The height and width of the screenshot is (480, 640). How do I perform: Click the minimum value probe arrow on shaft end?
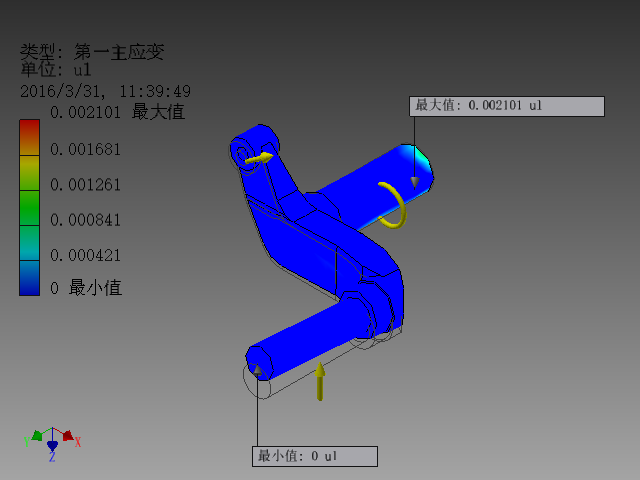(257, 371)
